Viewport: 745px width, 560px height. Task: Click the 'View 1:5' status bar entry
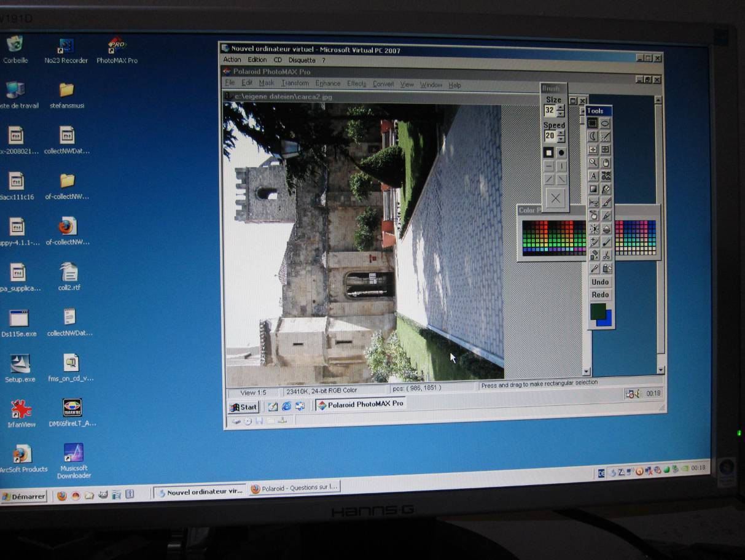[253, 392]
